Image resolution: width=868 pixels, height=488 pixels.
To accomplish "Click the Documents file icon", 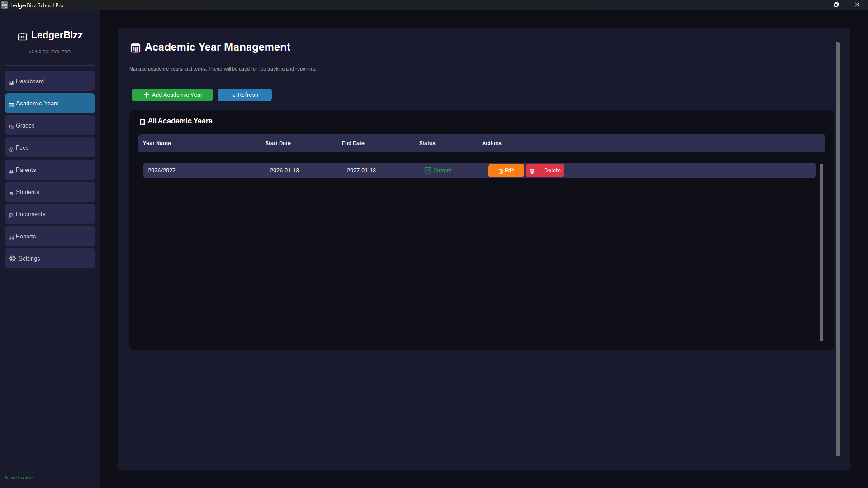I will click(11, 215).
